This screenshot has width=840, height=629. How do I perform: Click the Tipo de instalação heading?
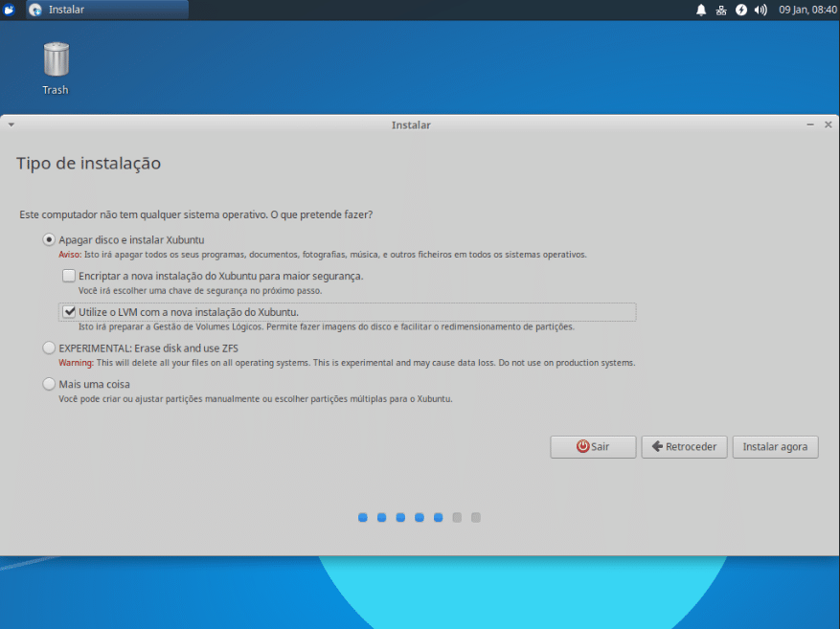pyautogui.click(x=88, y=164)
